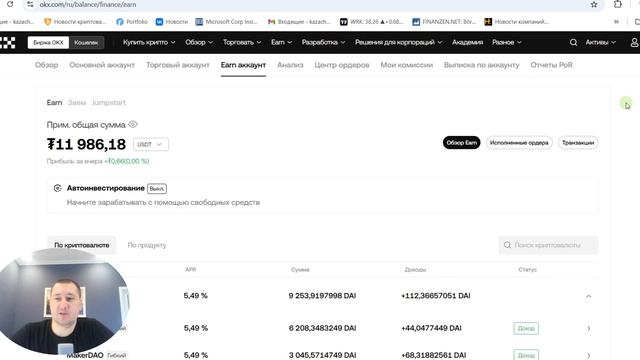Open browser extensions puzzle icon
This screenshot has height=360, width=640.
point(618,4)
